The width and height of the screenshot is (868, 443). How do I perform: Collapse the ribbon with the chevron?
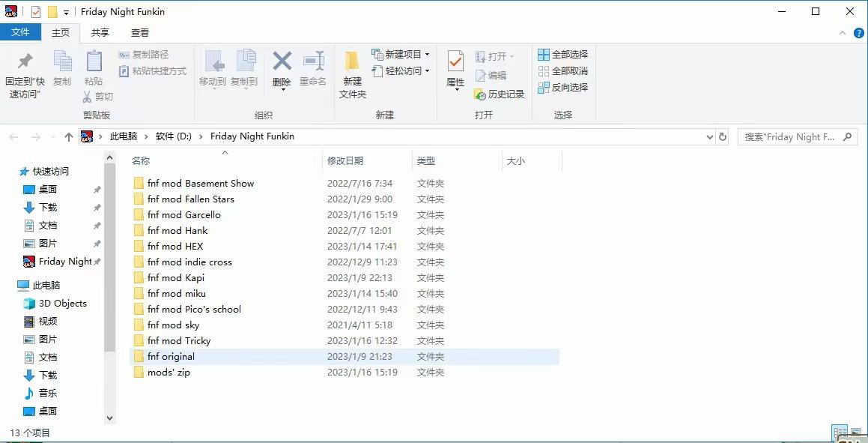[843, 33]
